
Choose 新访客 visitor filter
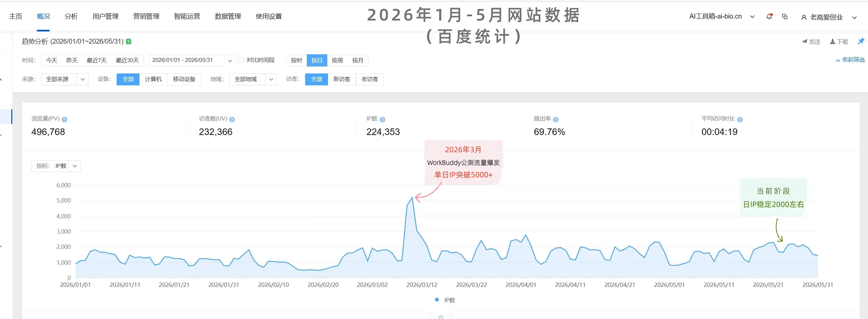[x=342, y=79]
